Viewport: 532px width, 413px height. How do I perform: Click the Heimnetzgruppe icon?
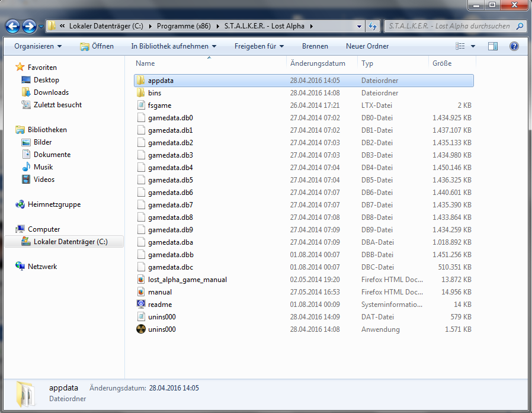point(20,204)
